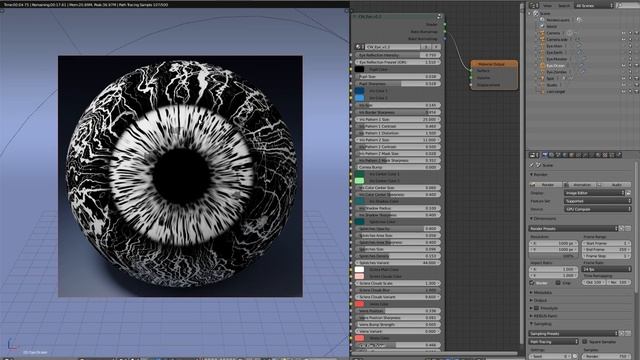Image resolution: width=640 pixels, height=360 pixels.
Task: Toggle viewport visibility of the Camera object
Action: 623,33
